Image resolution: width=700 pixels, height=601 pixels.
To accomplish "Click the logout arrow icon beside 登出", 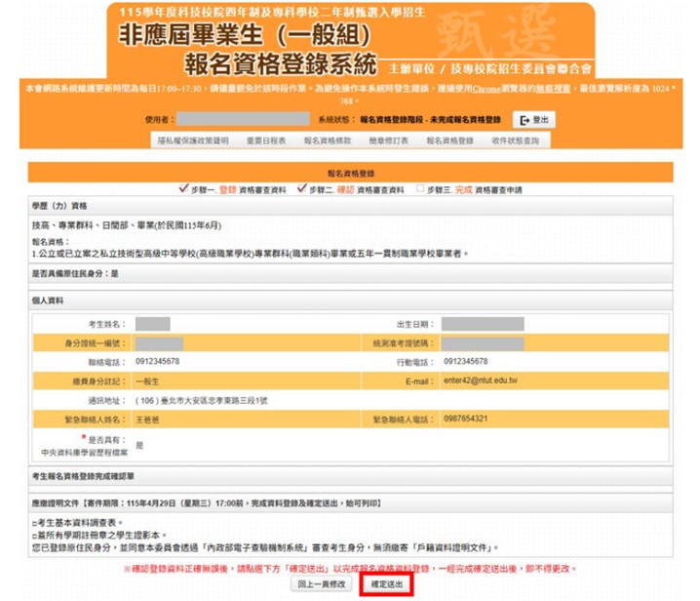I will pyautogui.click(x=525, y=120).
